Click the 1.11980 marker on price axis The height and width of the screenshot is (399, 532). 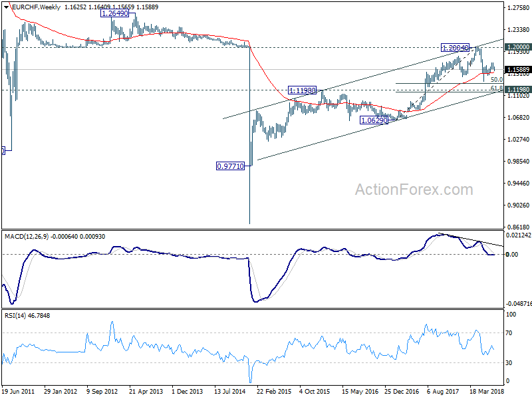point(517,90)
